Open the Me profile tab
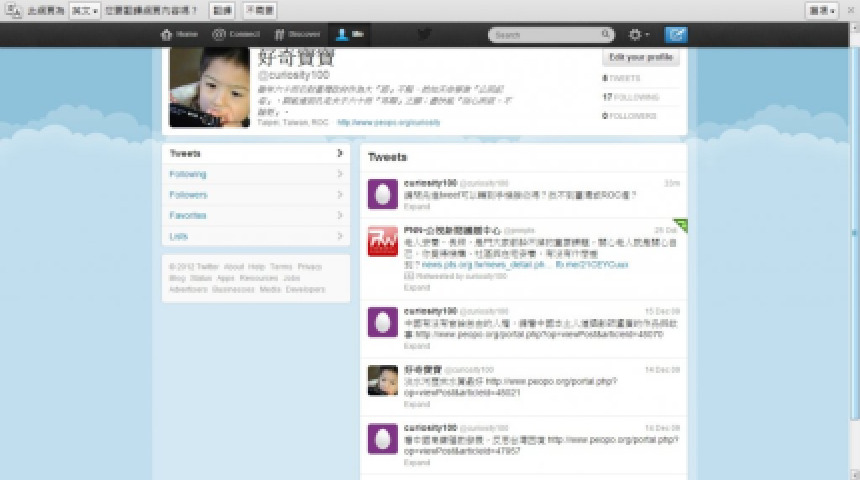The image size is (860, 480). click(x=350, y=35)
